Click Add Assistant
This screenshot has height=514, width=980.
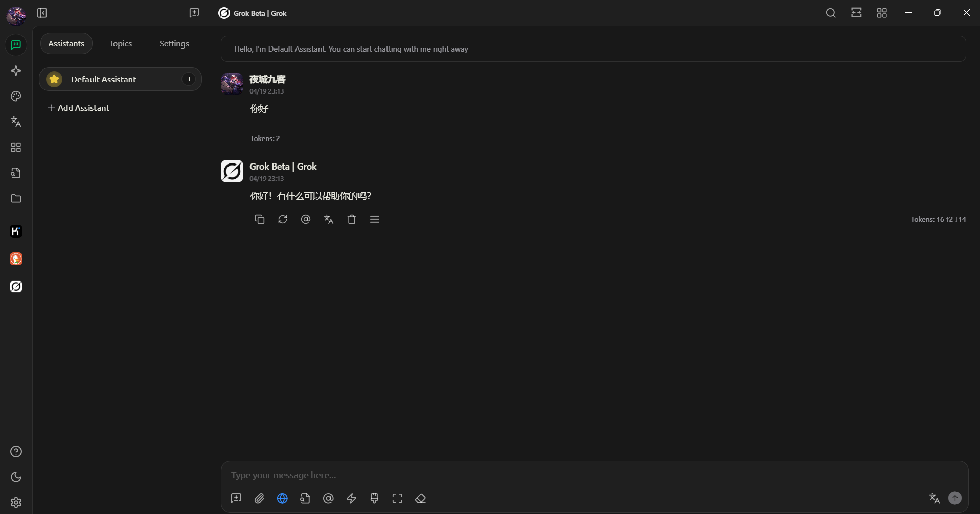[x=78, y=108]
